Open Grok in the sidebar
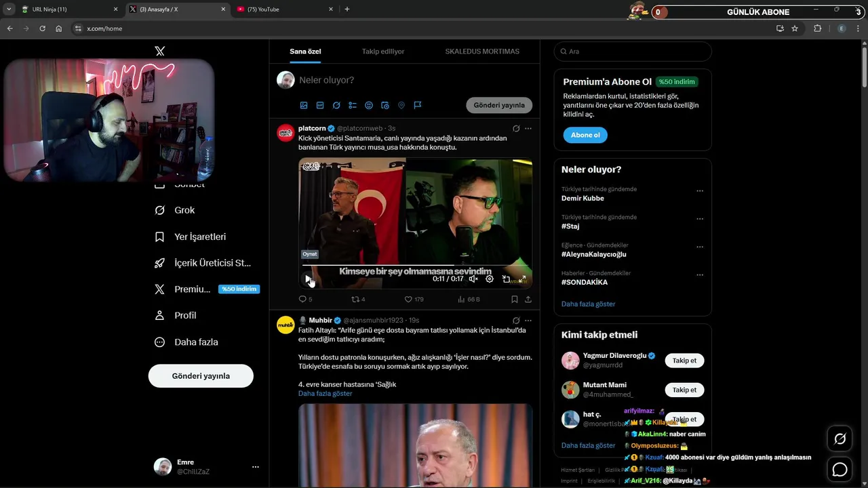The image size is (868, 488). [175, 210]
